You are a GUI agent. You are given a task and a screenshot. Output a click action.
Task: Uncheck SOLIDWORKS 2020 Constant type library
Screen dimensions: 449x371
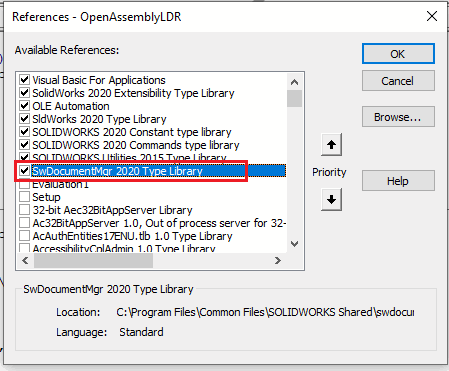tap(24, 132)
